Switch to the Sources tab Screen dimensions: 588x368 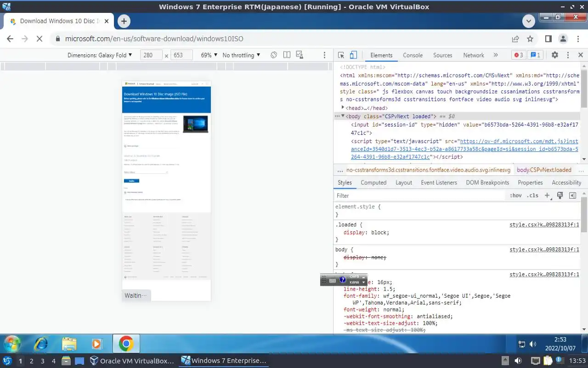(443, 55)
